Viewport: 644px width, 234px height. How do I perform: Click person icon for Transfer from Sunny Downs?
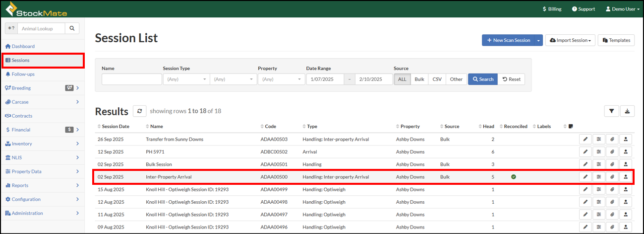tap(625, 139)
